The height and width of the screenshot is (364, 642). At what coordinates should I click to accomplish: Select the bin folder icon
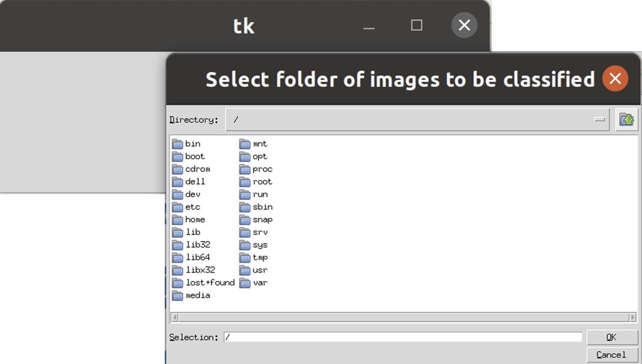point(177,144)
